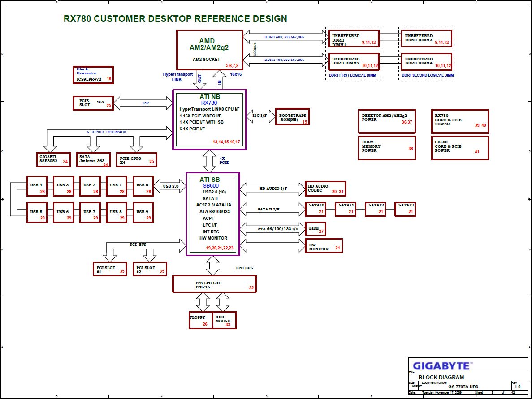Click the PCI SLOT #1 box

coord(110,269)
